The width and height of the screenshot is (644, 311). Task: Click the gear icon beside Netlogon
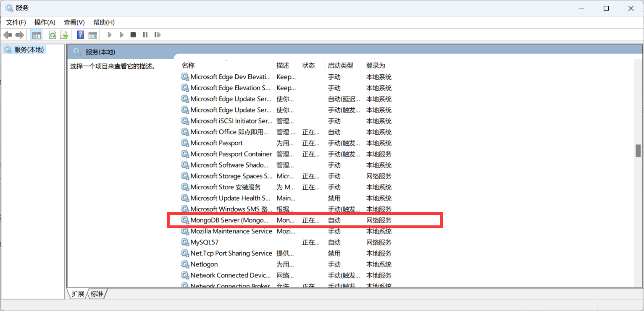pyautogui.click(x=185, y=264)
